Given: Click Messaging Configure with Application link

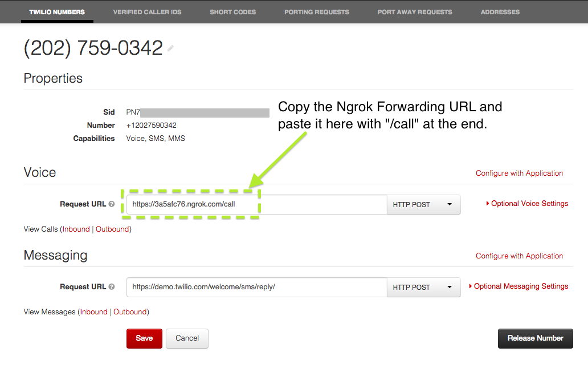Looking at the screenshot, I should tap(520, 256).
